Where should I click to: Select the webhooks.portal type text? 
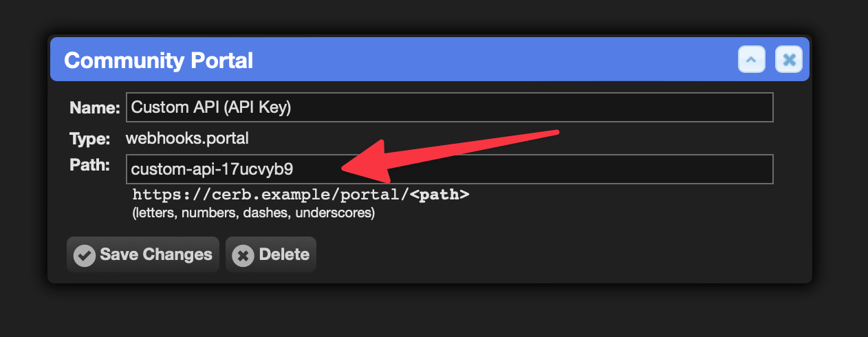tap(187, 138)
